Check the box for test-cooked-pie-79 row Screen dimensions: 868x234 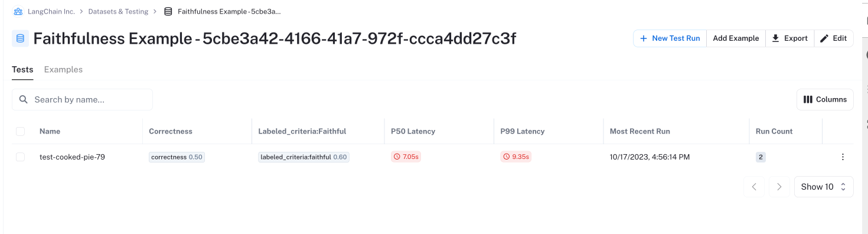pos(20,157)
